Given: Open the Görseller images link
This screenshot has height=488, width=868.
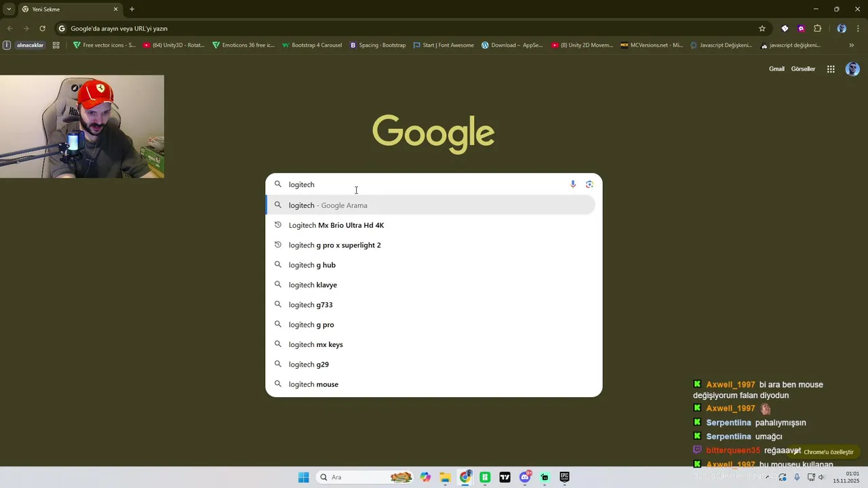Looking at the screenshot, I should pos(803,69).
